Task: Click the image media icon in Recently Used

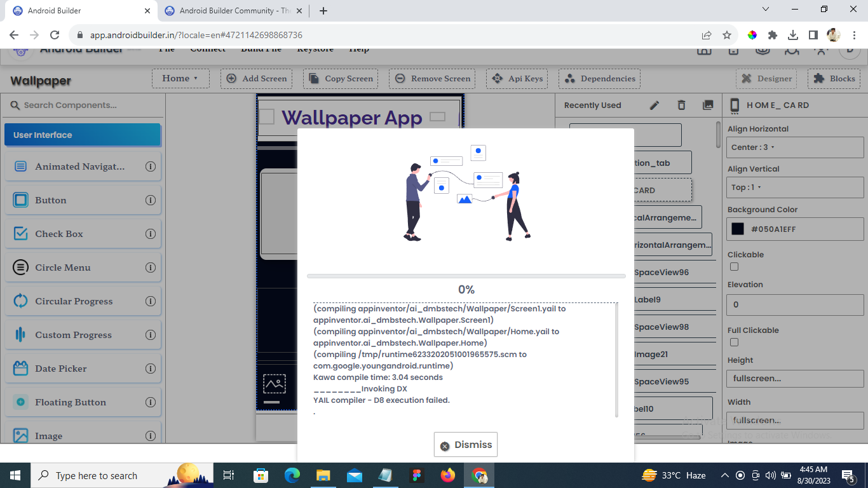Action: pyautogui.click(x=708, y=105)
